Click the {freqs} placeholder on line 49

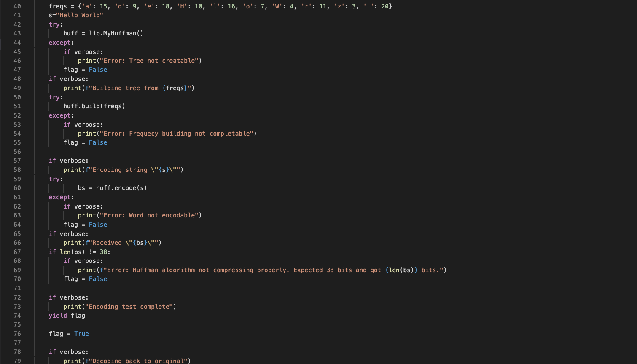[x=175, y=88]
